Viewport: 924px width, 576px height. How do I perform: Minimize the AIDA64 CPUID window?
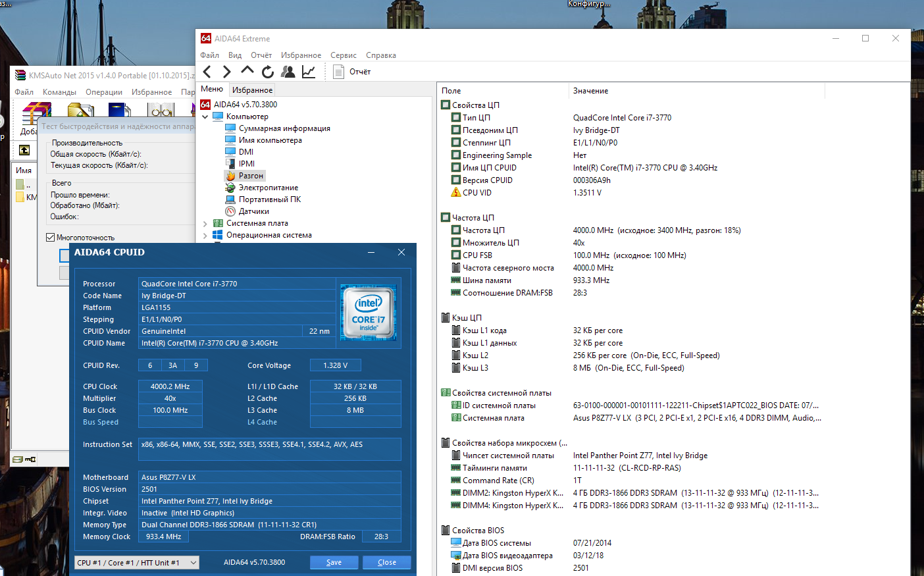click(x=371, y=252)
